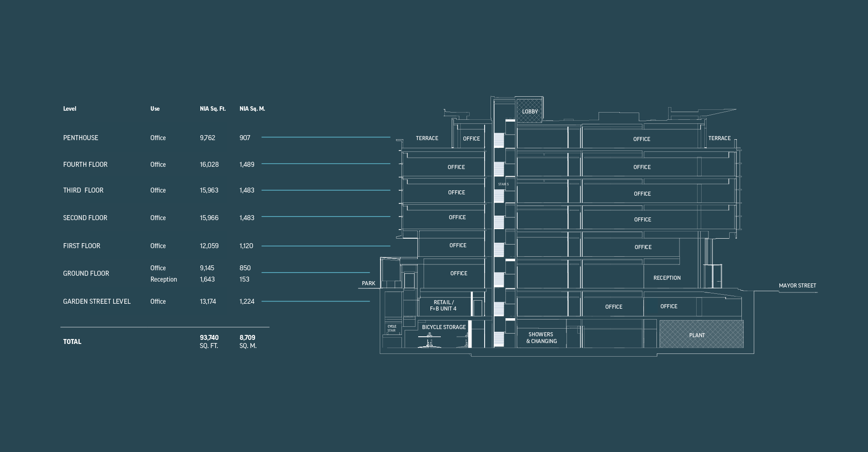Select the THIRD FLOOR level label
868x452 pixels.
(83, 190)
